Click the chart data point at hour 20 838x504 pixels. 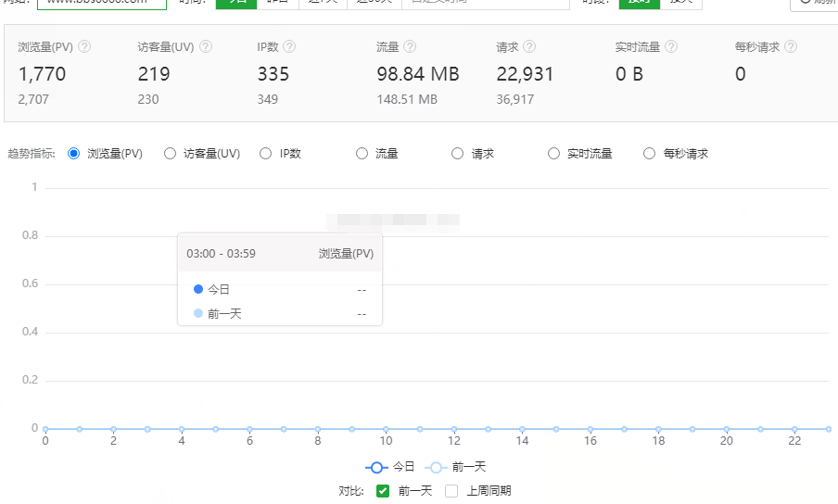[727, 429]
